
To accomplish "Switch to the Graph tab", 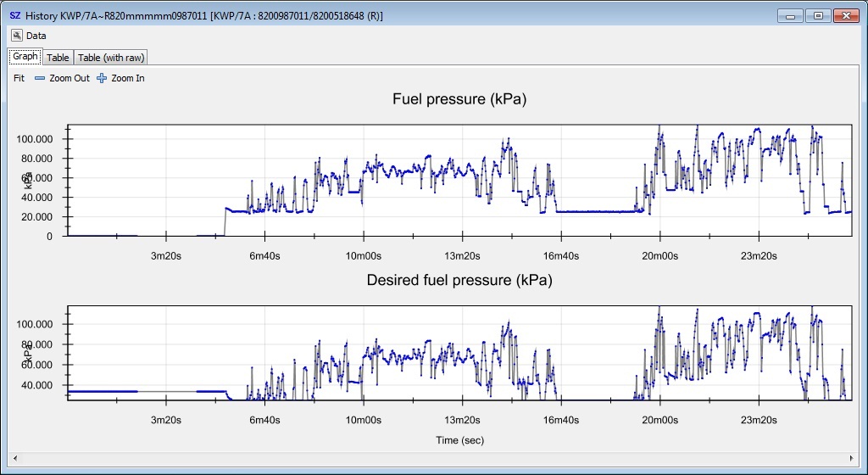I will 25,57.
